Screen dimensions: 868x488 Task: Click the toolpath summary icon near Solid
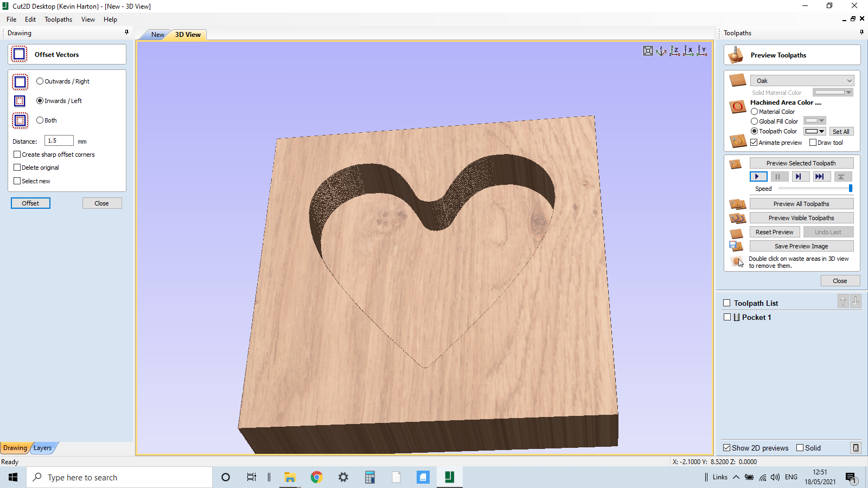(x=856, y=448)
